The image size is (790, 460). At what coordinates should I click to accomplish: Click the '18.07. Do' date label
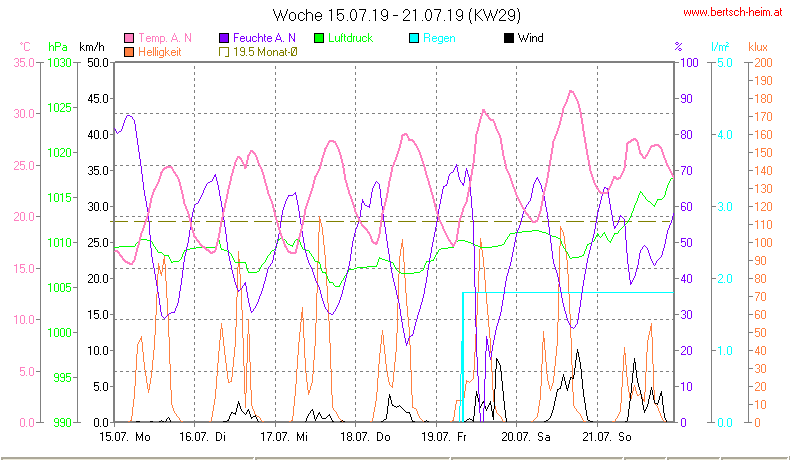tap(365, 437)
